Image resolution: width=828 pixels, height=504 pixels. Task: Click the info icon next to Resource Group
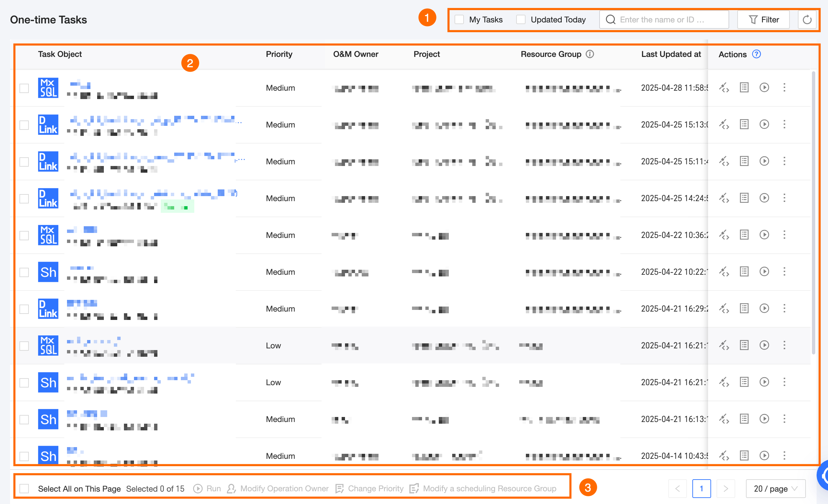pyautogui.click(x=590, y=54)
